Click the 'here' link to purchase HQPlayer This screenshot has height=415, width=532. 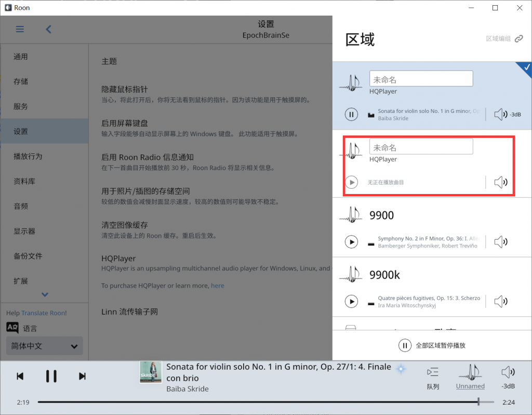click(218, 286)
